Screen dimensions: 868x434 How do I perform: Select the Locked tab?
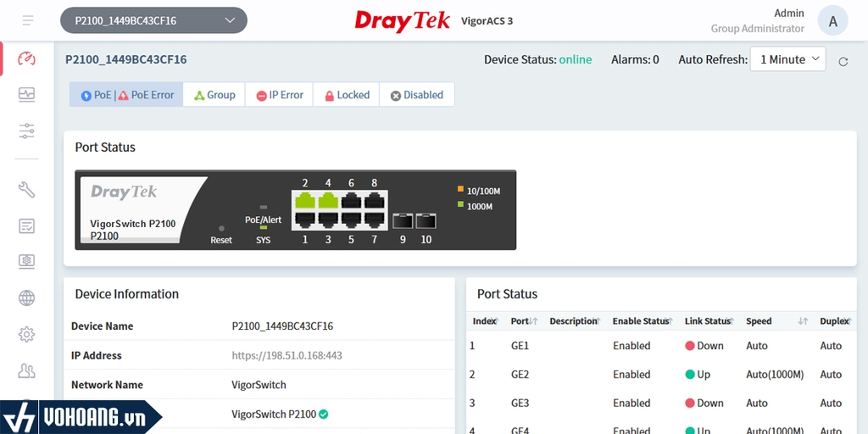coord(347,95)
